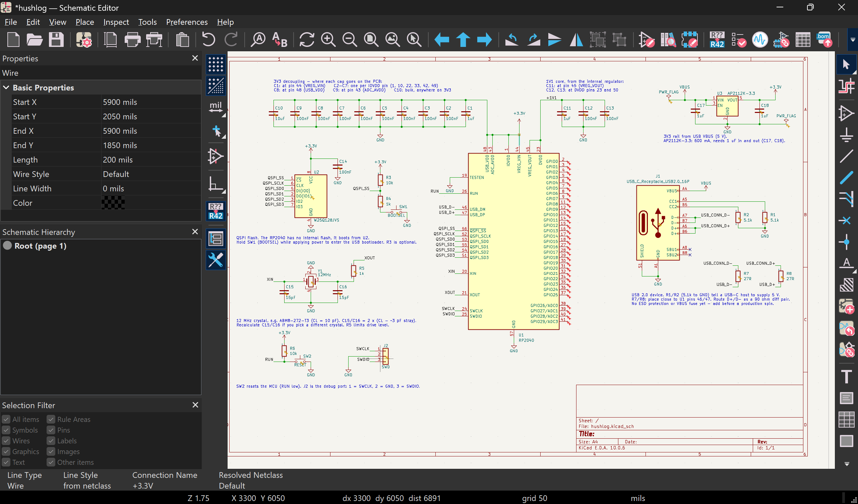Edit the Start X value field
Viewport: 858px width, 504px height.
(151, 102)
